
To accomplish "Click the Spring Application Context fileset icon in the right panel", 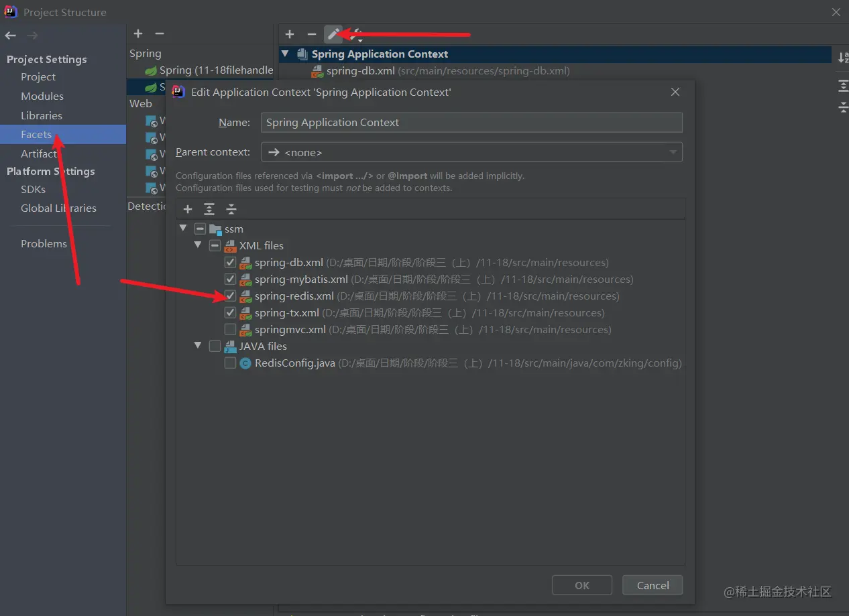I will (x=302, y=54).
